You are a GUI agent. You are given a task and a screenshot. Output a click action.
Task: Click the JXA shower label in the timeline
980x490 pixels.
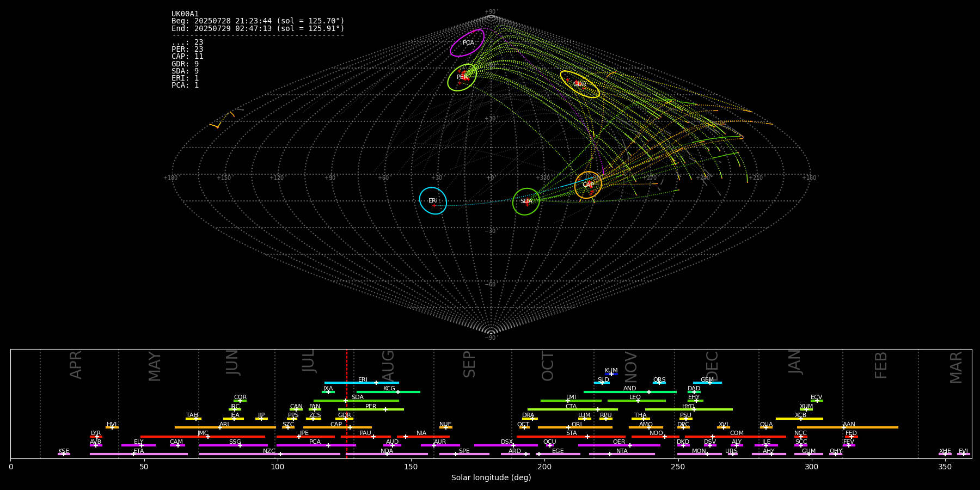328,389
